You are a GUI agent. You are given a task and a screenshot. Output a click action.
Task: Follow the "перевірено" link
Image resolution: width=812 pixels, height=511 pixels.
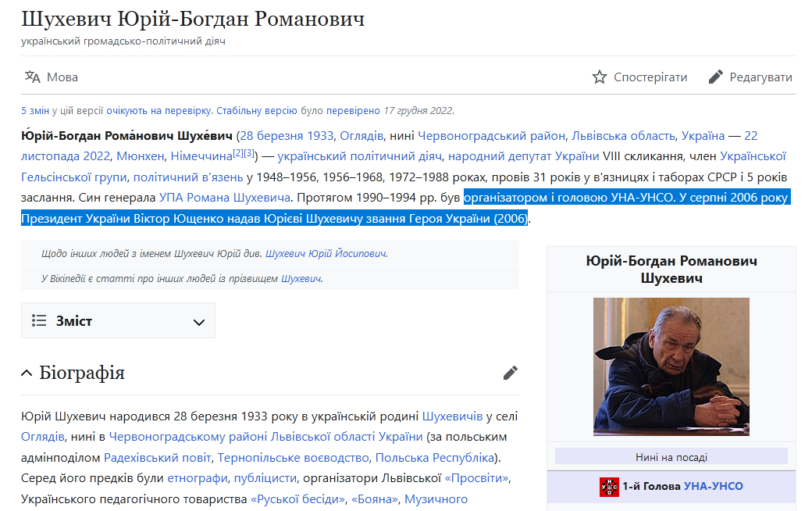point(353,110)
